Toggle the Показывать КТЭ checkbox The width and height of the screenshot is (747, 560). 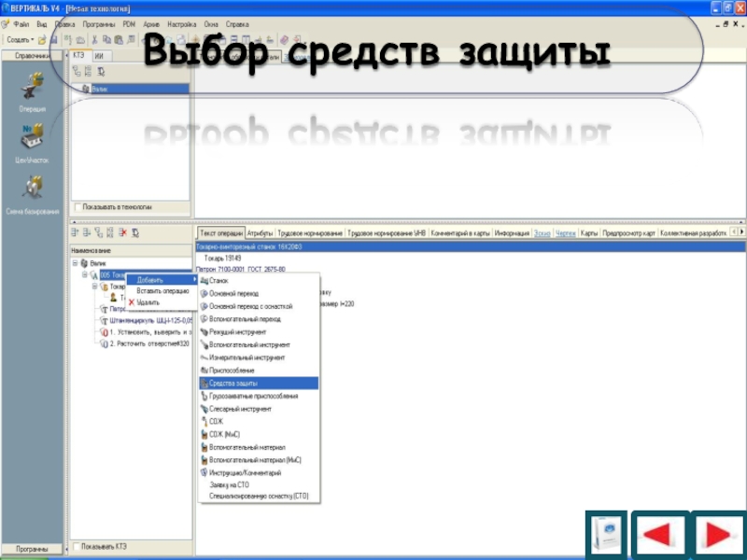(x=78, y=547)
